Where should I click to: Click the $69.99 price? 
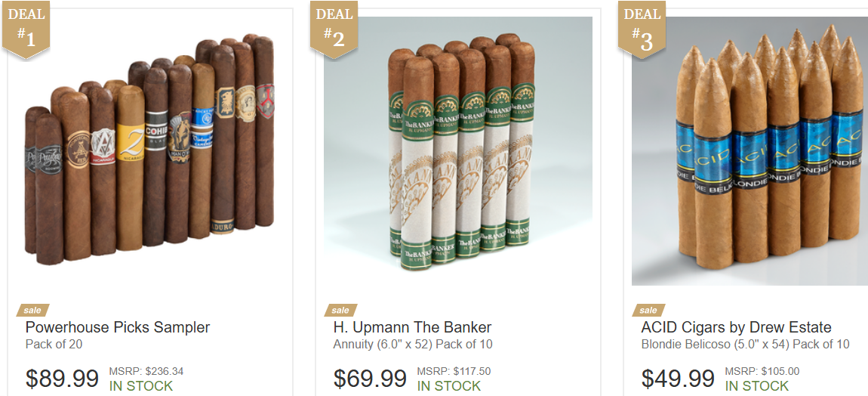click(x=370, y=379)
